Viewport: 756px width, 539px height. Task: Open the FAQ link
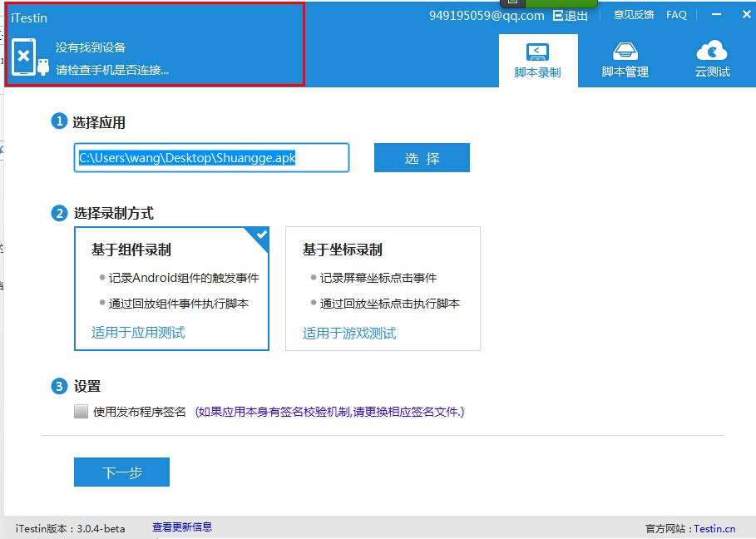(676, 15)
